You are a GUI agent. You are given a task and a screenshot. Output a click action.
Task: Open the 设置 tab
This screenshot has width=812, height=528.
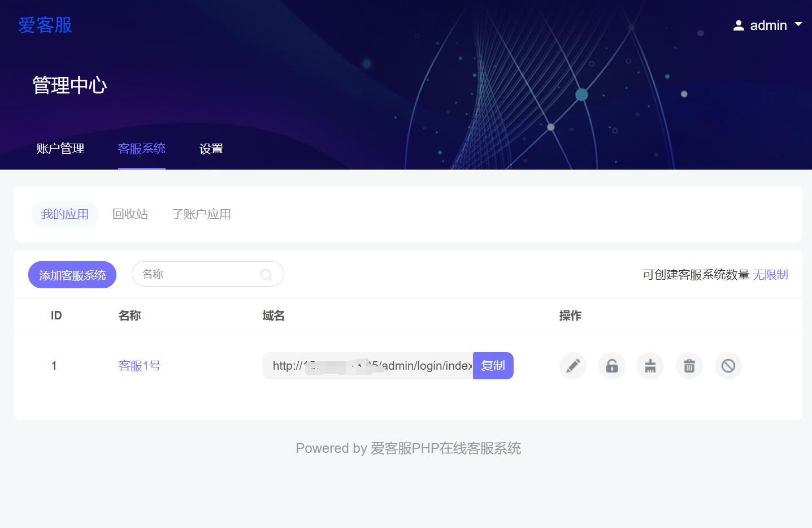click(x=211, y=149)
